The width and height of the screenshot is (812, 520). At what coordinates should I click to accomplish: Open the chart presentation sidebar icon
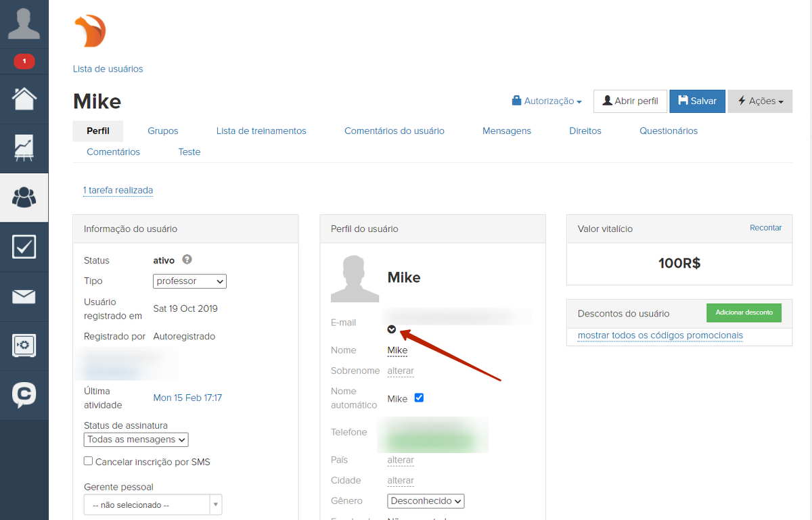tap(24, 148)
